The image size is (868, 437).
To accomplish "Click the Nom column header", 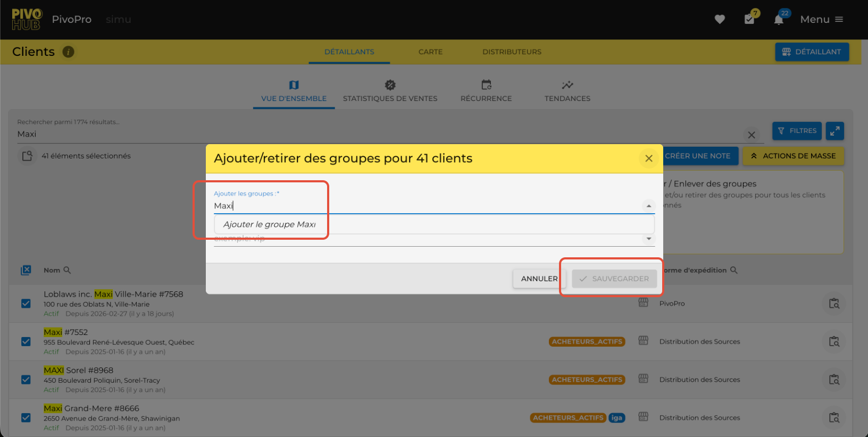I will coord(52,270).
